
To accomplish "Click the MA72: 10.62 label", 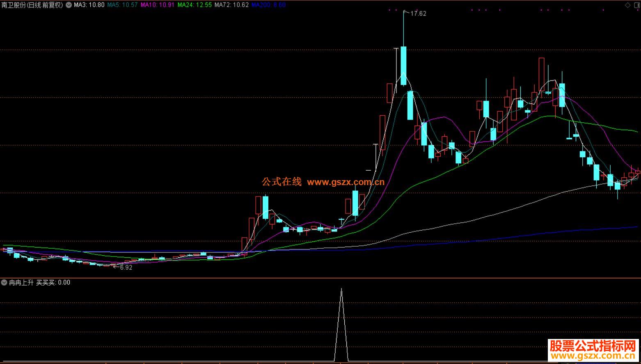I will click(x=231, y=5).
